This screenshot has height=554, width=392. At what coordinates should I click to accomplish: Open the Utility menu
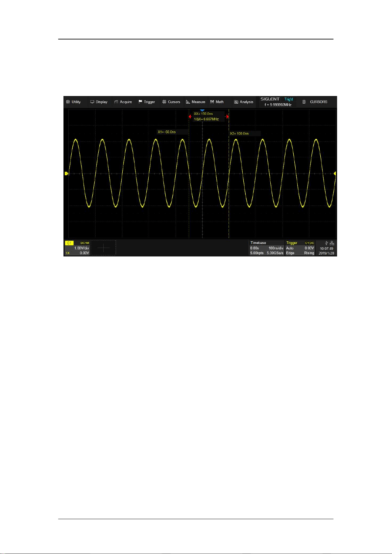[x=73, y=102]
